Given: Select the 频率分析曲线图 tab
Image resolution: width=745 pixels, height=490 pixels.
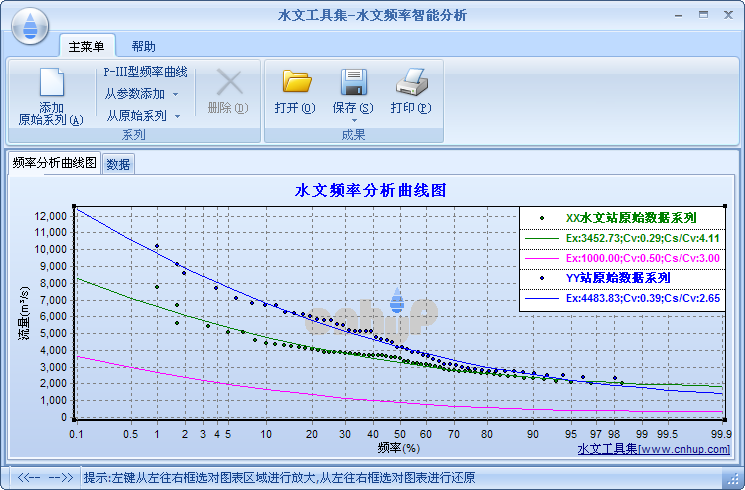Looking at the screenshot, I should [x=55, y=163].
